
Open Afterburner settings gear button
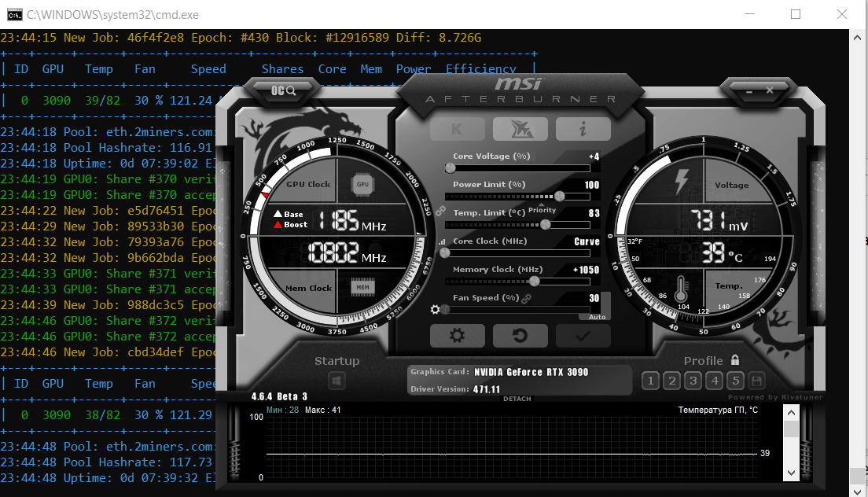tap(458, 335)
